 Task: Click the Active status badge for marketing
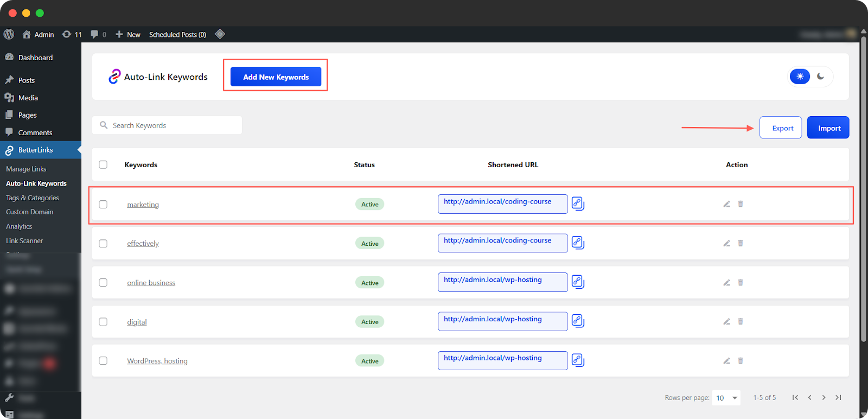click(370, 204)
